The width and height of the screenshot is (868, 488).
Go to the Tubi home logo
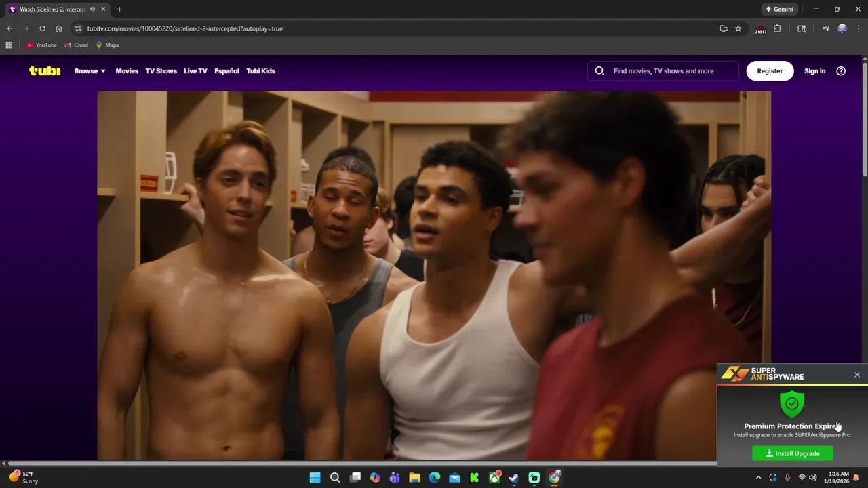(x=45, y=70)
